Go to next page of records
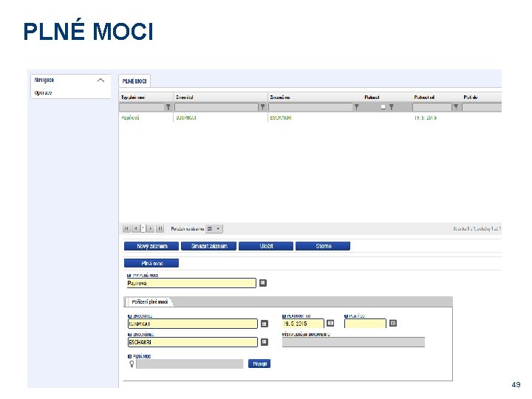 coord(151,228)
